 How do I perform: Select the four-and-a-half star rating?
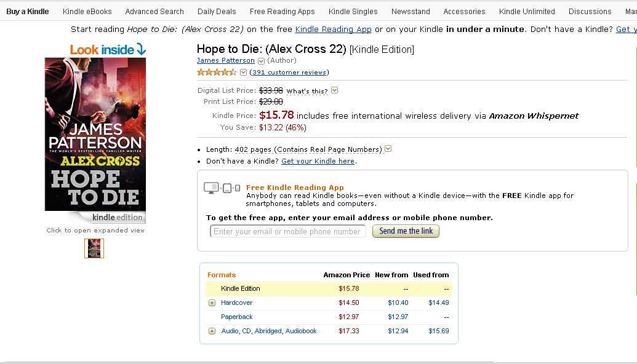point(215,72)
